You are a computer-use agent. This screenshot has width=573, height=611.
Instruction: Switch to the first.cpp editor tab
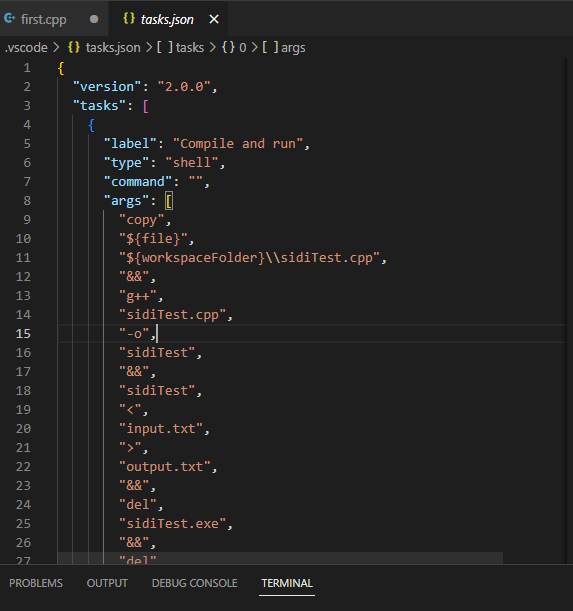coord(54,19)
